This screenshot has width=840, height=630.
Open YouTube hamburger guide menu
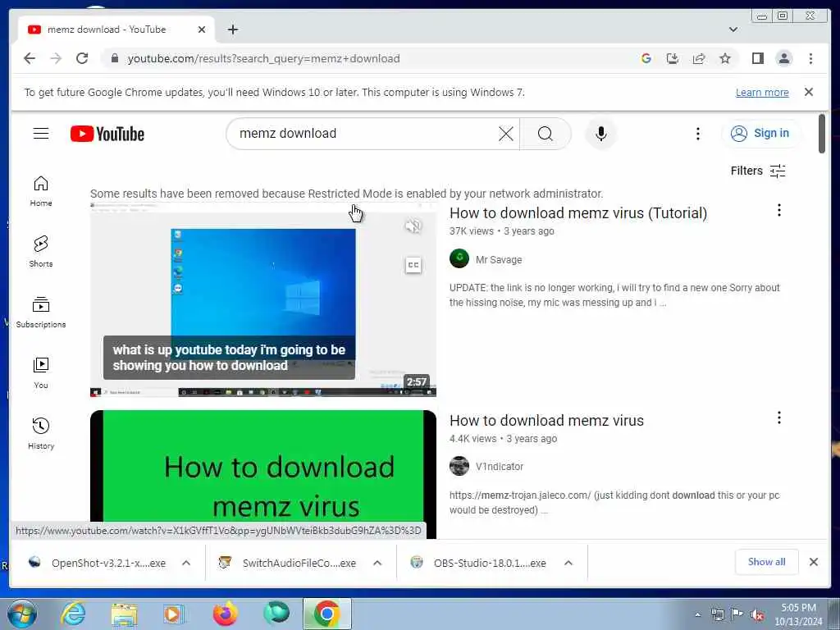click(41, 134)
